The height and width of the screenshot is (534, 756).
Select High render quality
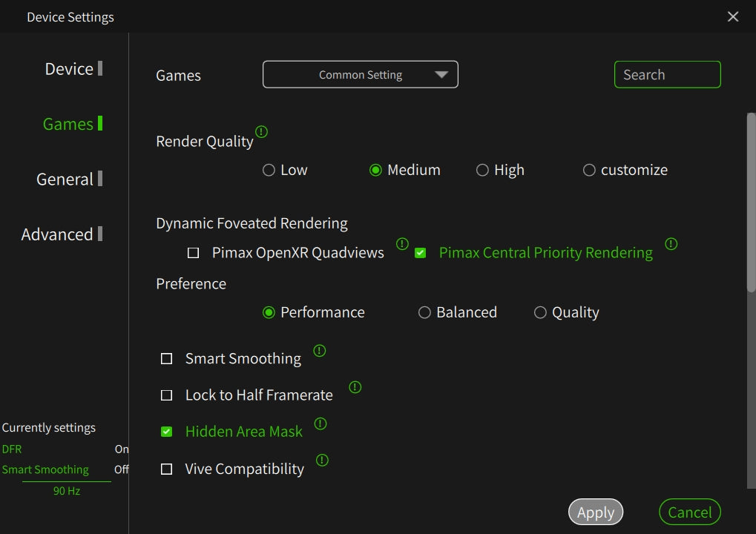482,171
